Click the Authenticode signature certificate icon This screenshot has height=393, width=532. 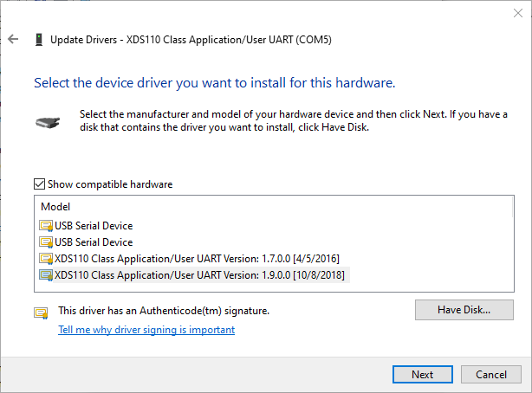[x=41, y=313]
